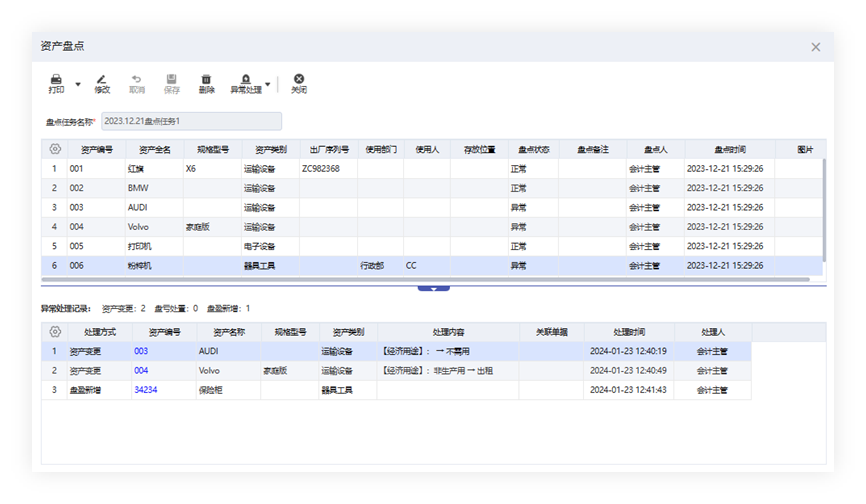Click the 盘点状态 column header

[x=527, y=149]
